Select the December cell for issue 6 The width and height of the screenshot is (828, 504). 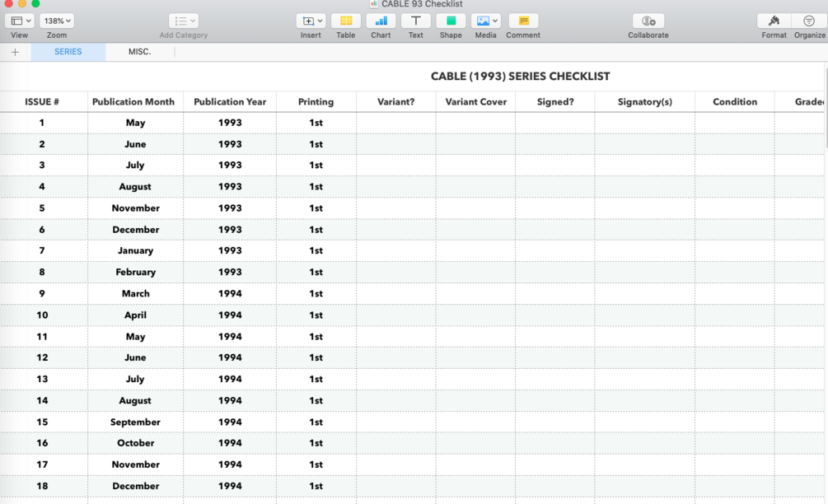coord(135,230)
